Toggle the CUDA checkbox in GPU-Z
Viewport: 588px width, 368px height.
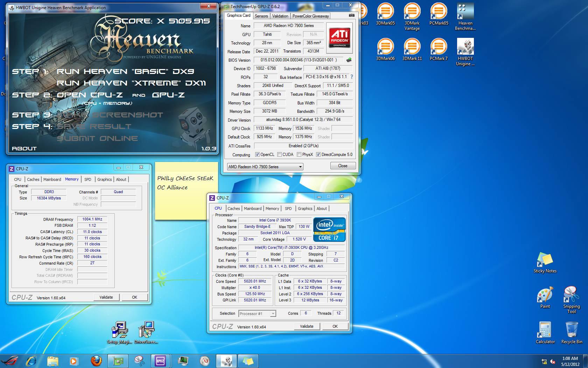(x=279, y=155)
